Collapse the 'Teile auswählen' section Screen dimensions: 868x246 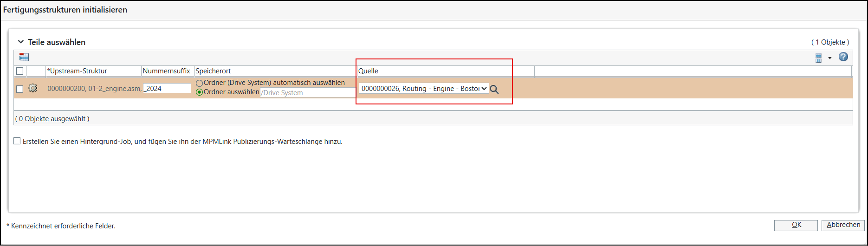pos(20,42)
